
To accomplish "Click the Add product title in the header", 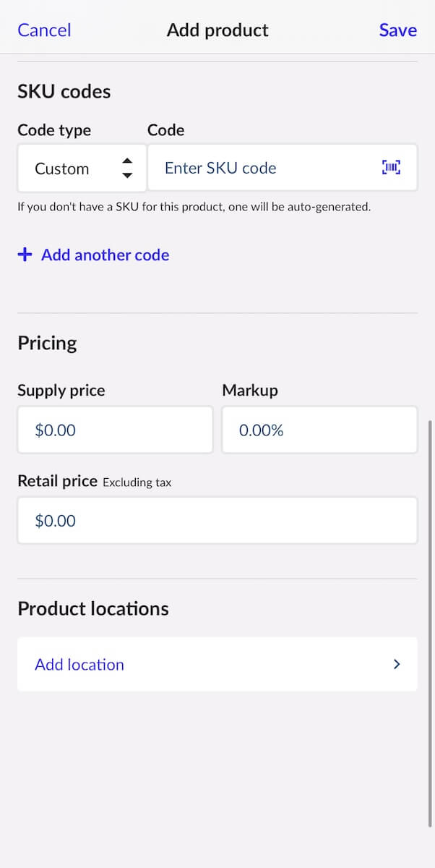I will tap(217, 30).
